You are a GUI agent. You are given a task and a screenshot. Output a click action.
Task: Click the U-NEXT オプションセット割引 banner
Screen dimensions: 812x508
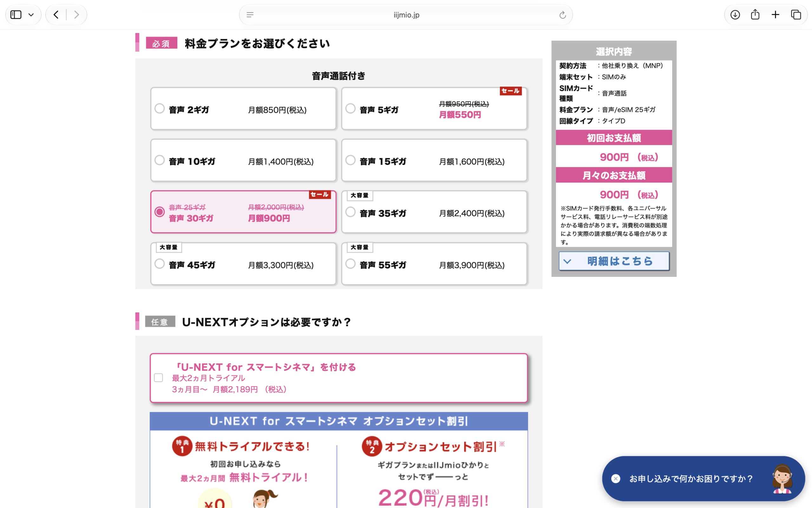pyautogui.click(x=338, y=460)
